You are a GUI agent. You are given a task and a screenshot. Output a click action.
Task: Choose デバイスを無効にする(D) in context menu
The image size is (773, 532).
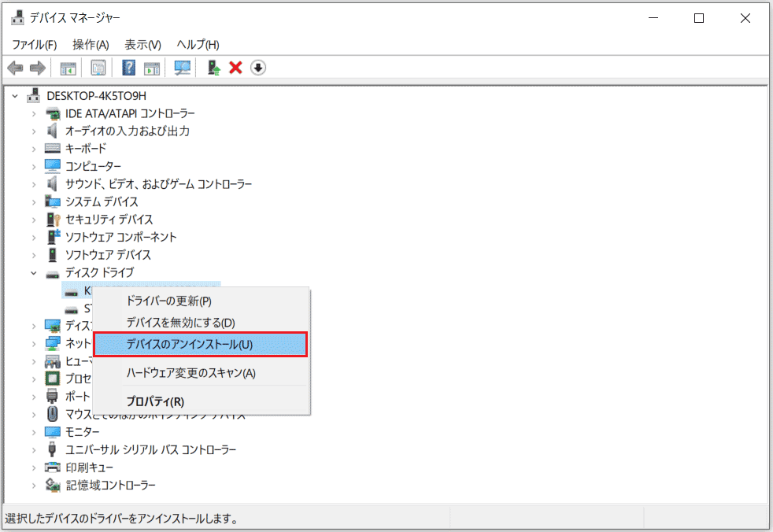tap(202, 323)
